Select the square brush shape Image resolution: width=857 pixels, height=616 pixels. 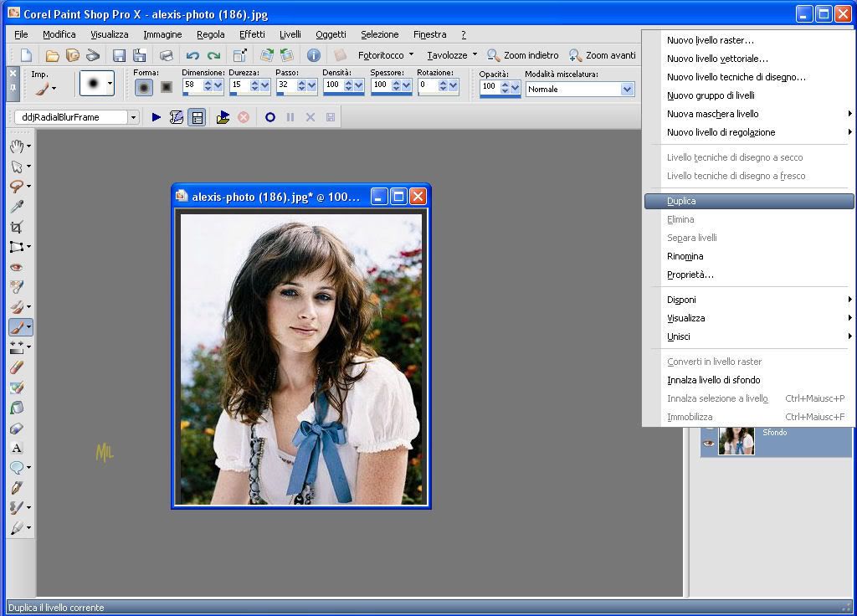(167, 87)
